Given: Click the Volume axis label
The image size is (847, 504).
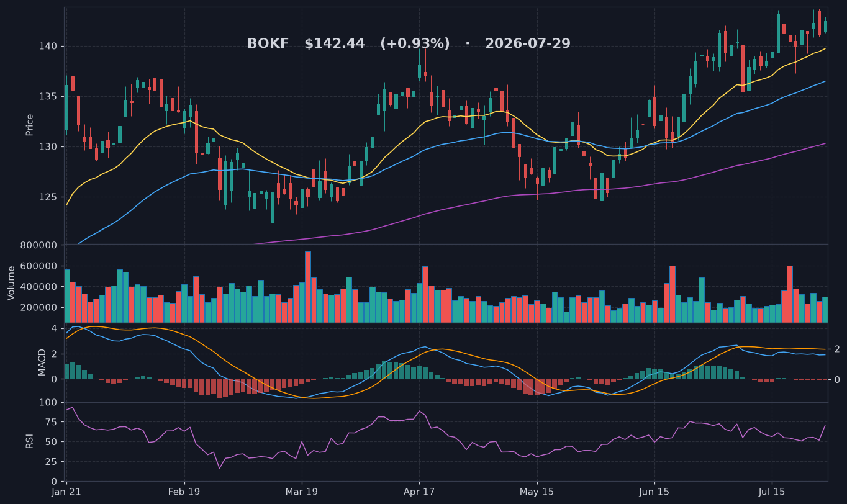Looking at the screenshot, I should click(11, 283).
